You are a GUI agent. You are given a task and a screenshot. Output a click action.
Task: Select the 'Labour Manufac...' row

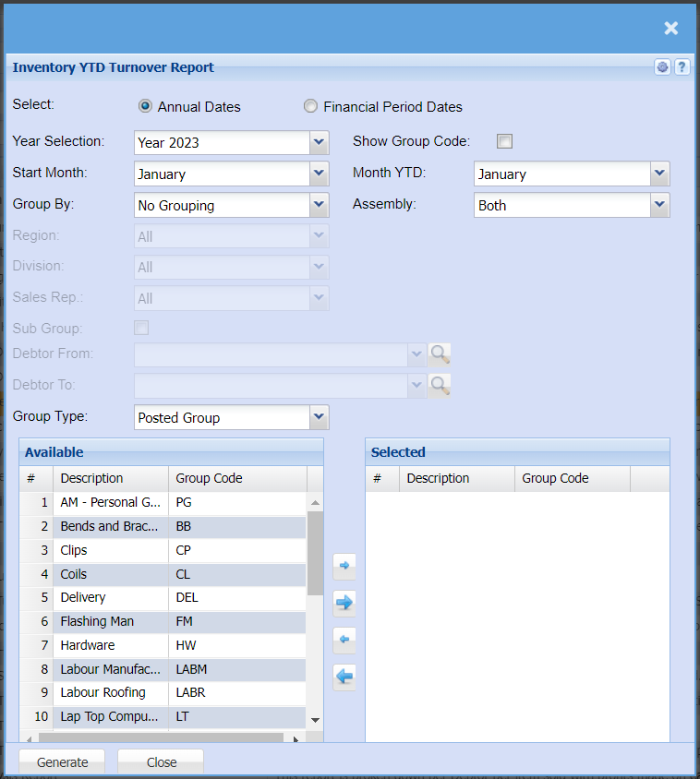163,669
